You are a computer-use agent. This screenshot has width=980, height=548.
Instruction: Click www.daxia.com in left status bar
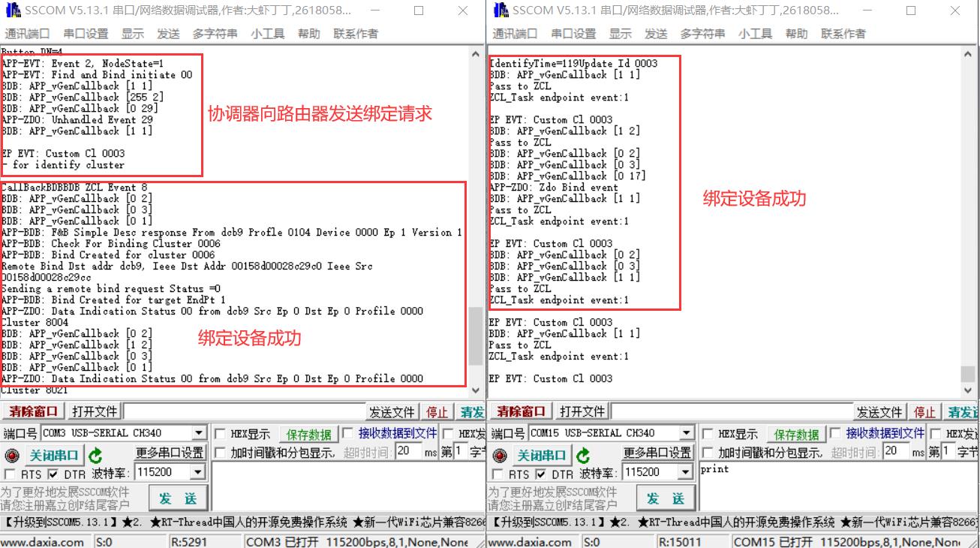click(x=43, y=542)
